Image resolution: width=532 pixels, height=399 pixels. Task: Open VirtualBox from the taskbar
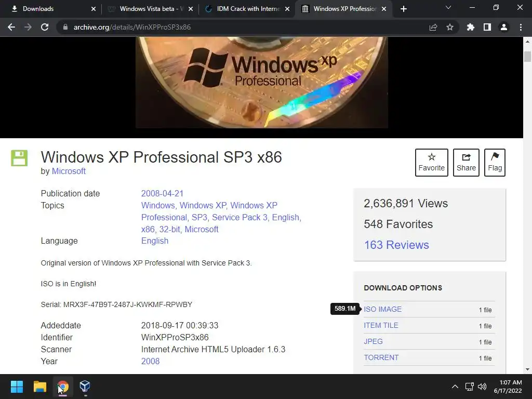85,387
